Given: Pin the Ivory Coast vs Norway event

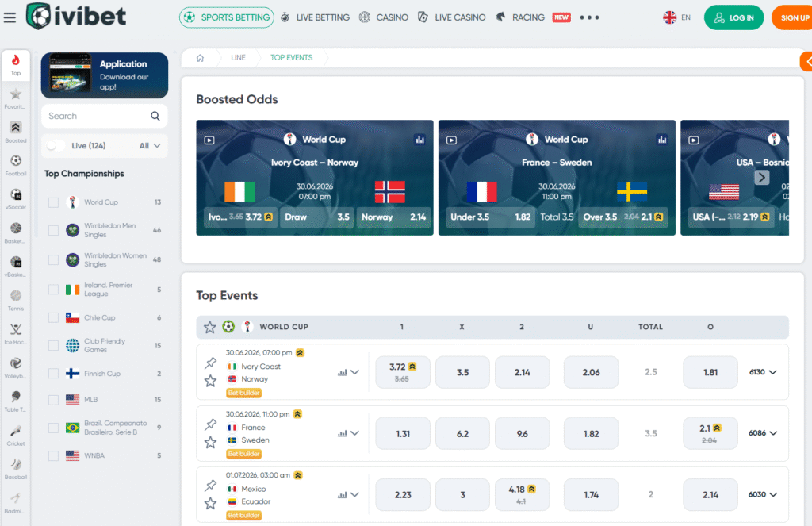Looking at the screenshot, I should [210, 363].
